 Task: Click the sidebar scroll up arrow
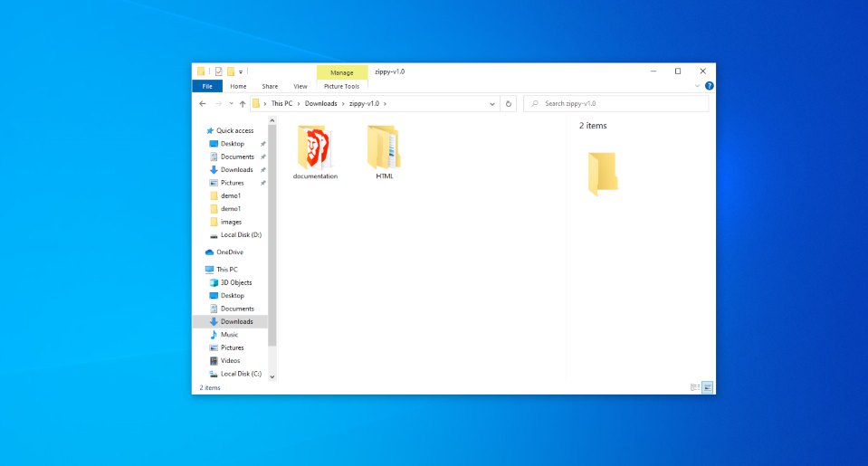click(272, 120)
